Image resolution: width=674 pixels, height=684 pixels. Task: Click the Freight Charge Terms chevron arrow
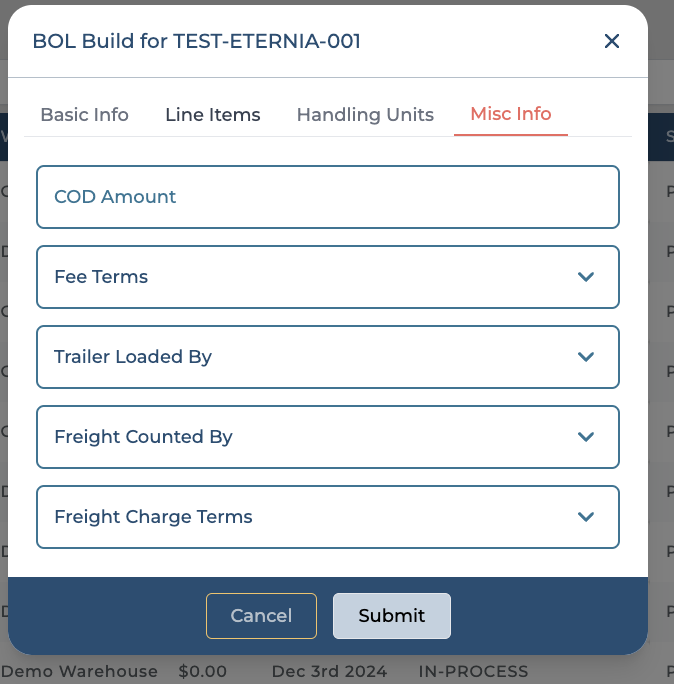coord(586,517)
